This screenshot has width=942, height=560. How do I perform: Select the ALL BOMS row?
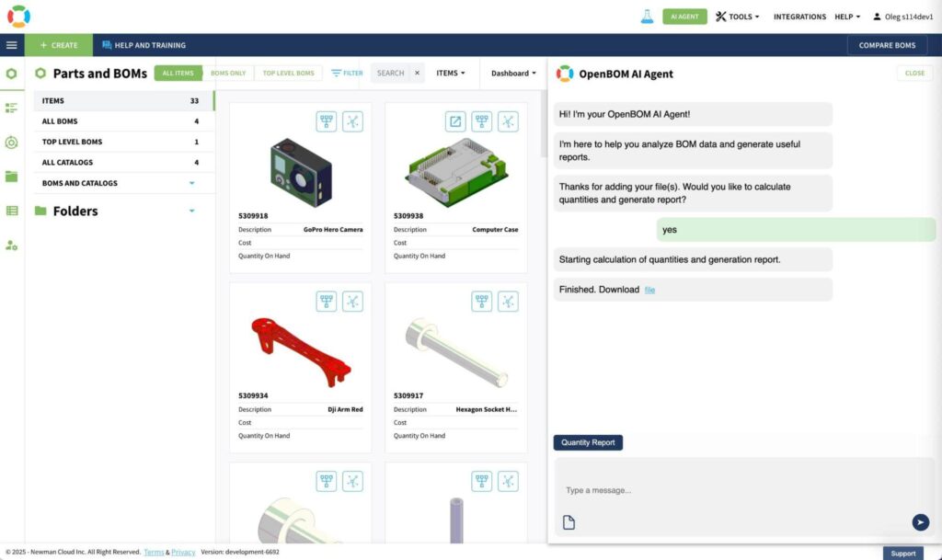tap(123, 121)
